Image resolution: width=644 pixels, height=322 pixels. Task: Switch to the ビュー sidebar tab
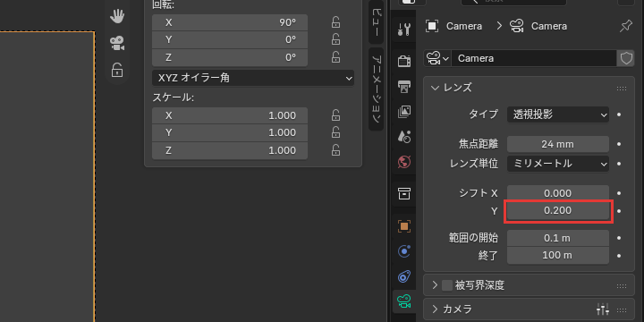pos(376,21)
